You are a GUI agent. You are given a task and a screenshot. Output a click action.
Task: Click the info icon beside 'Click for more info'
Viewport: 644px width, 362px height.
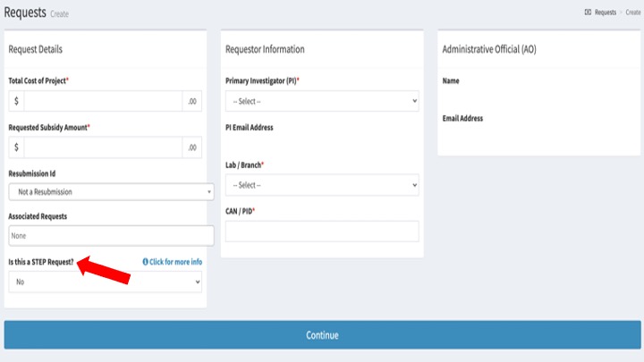tap(145, 262)
